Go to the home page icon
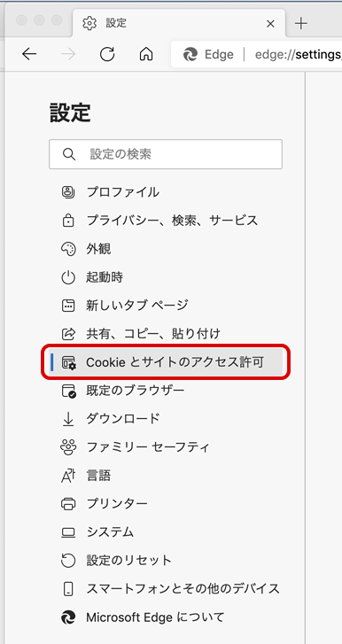Screen dimensions: 342x644 point(146,54)
